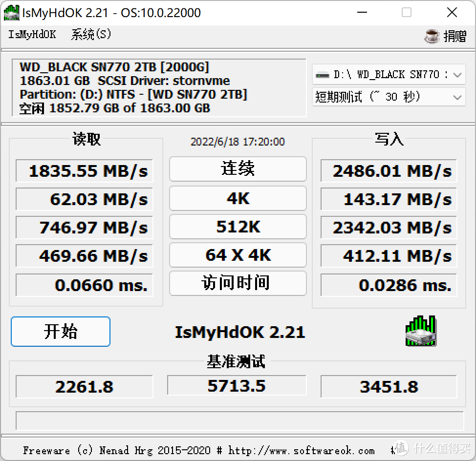Select the 2486.01 MB/s sequential write value

[x=389, y=171]
